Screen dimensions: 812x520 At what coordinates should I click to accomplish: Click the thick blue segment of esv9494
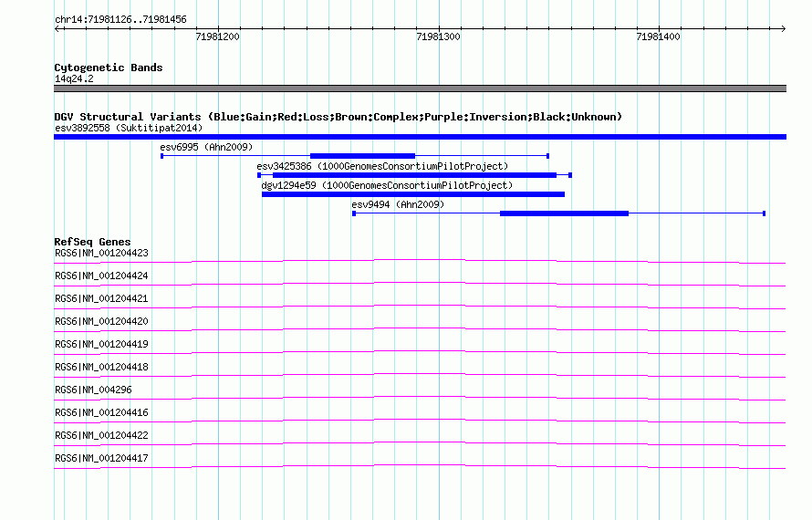point(564,213)
